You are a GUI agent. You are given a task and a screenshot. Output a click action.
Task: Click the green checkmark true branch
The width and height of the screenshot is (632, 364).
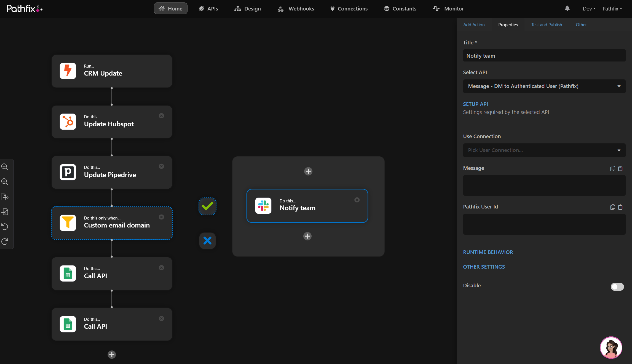point(207,206)
